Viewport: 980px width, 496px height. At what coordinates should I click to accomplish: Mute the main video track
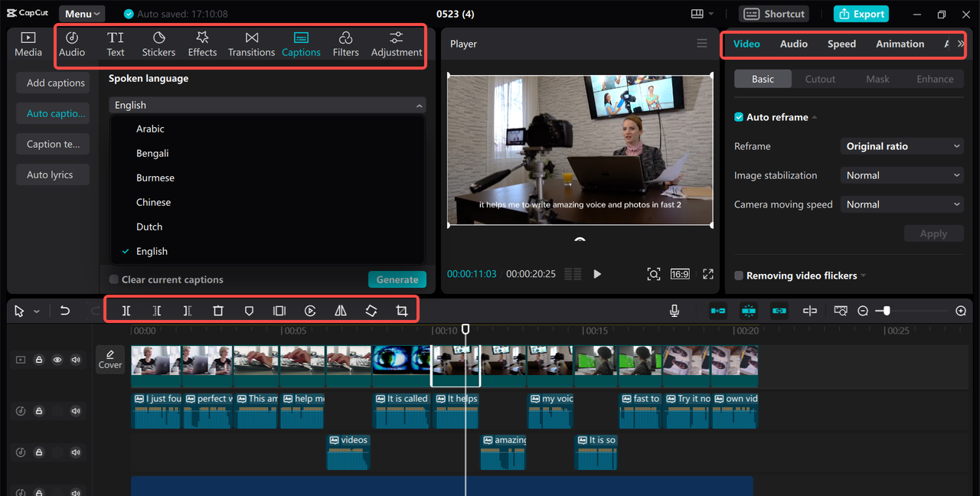point(76,360)
